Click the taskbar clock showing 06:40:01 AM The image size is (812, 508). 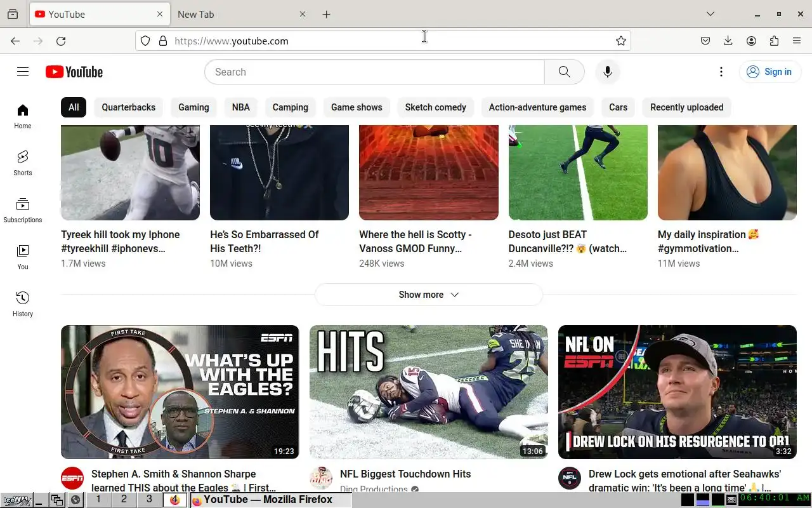(x=774, y=499)
